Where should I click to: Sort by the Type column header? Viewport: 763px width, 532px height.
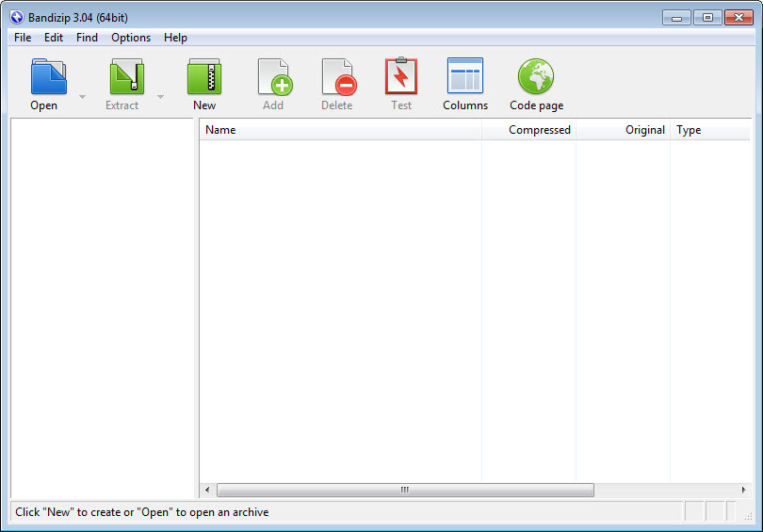710,130
